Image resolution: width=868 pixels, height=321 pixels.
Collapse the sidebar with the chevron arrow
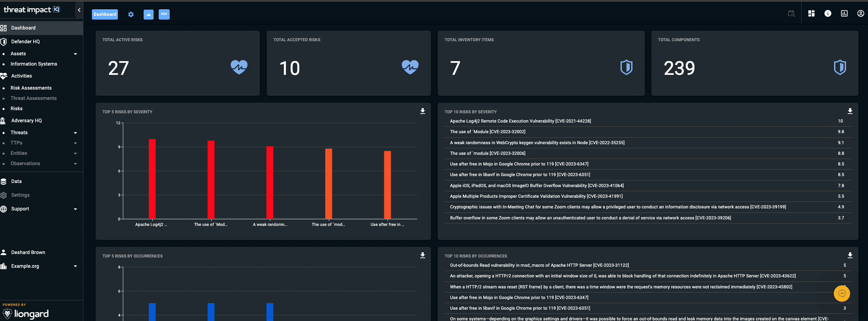79,10
